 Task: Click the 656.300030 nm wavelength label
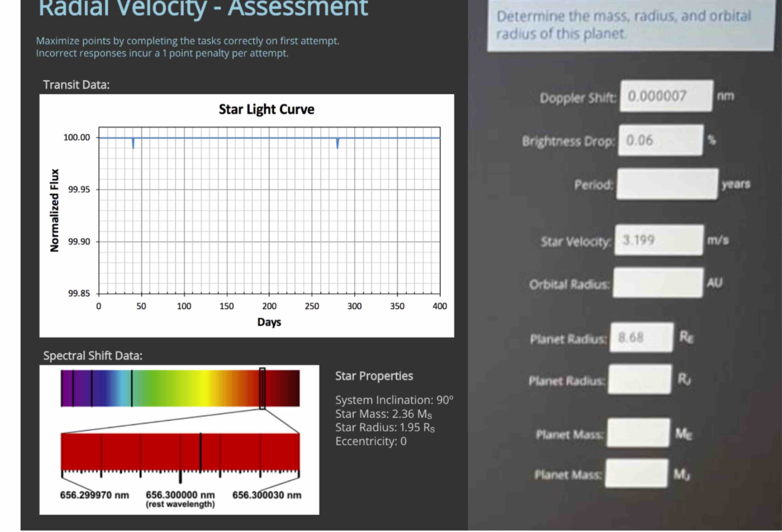tap(267, 495)
